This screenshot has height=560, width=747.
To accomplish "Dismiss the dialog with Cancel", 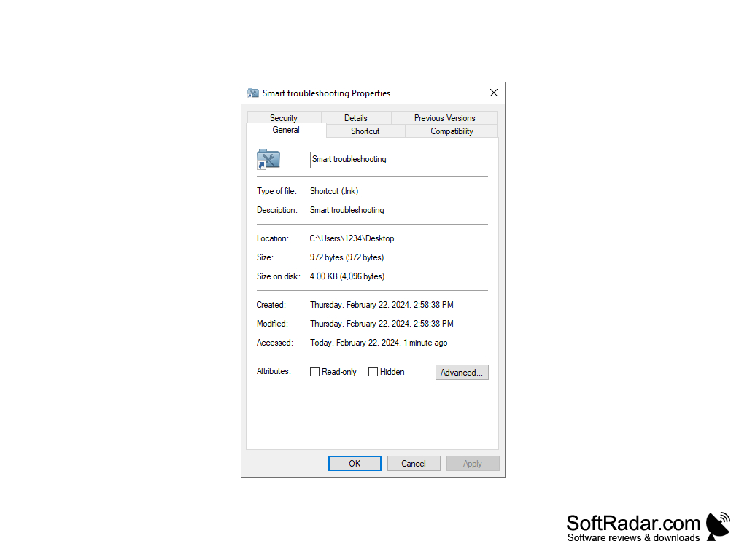I will click(414, 463).
